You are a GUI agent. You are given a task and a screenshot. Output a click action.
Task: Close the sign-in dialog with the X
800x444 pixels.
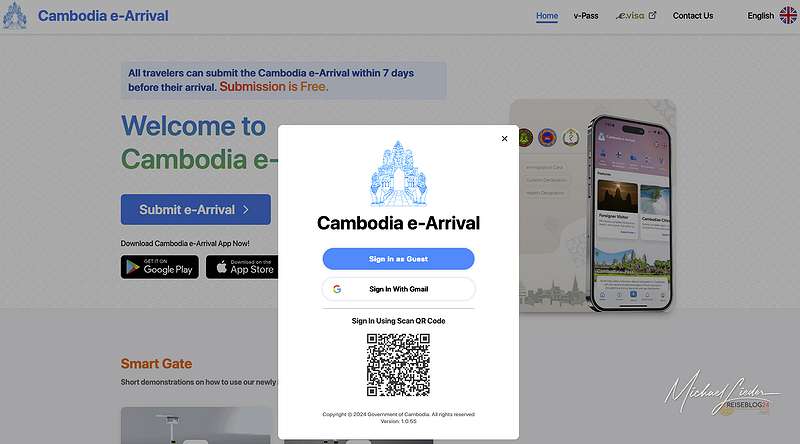pos(504,138)
